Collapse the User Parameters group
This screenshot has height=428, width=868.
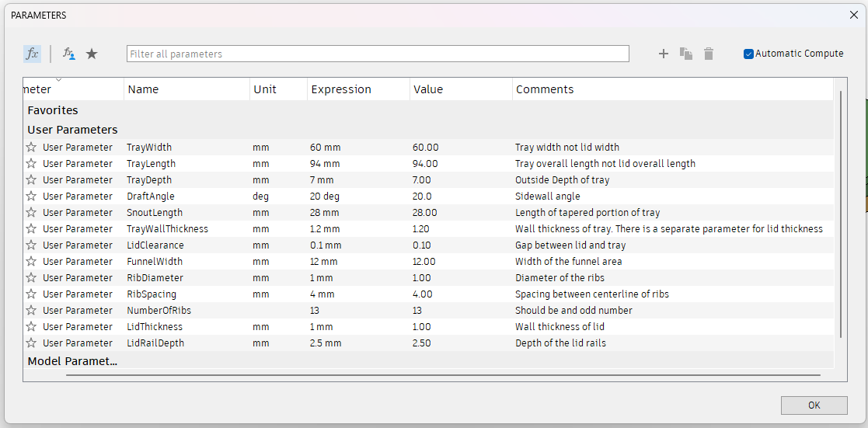tap(72, 130)
